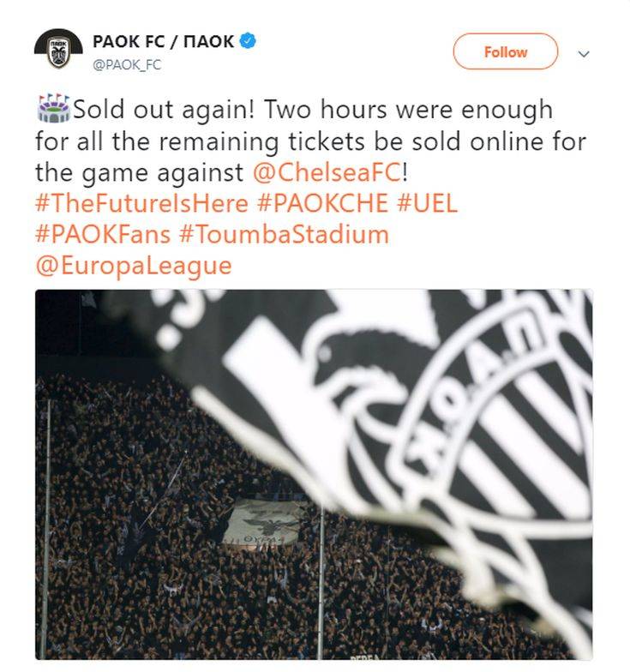Click the stadium emoji in the tweet
This screenshot has height=672, width=630.
(52, 110)
